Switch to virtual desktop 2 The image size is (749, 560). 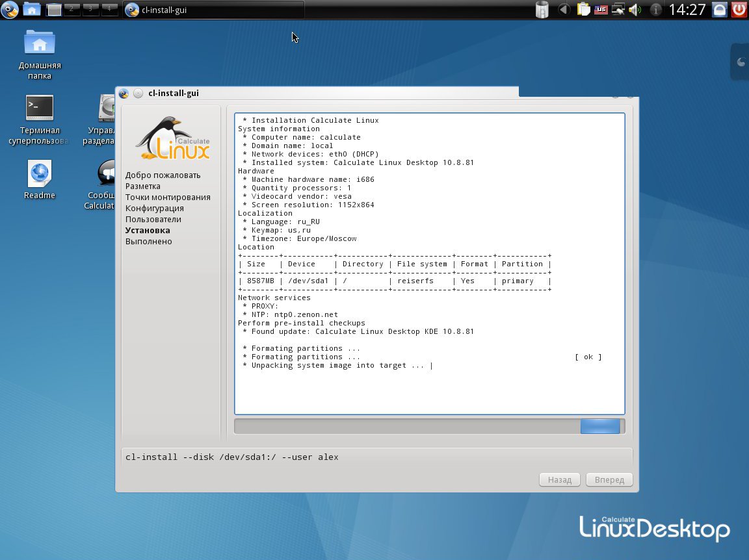(72, 8)
